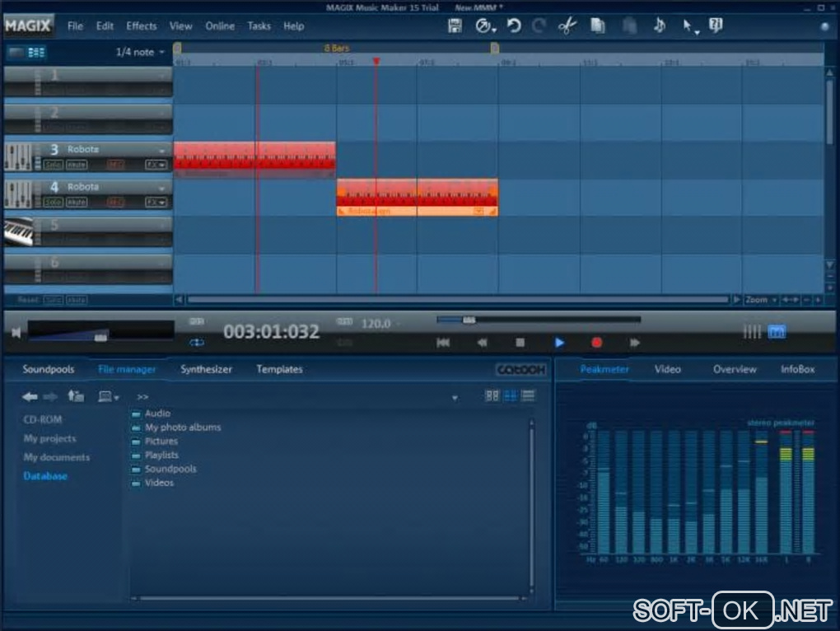The image size is (840, 631).
Task: Switch to the Synthesizer tab
Action: 206,369
